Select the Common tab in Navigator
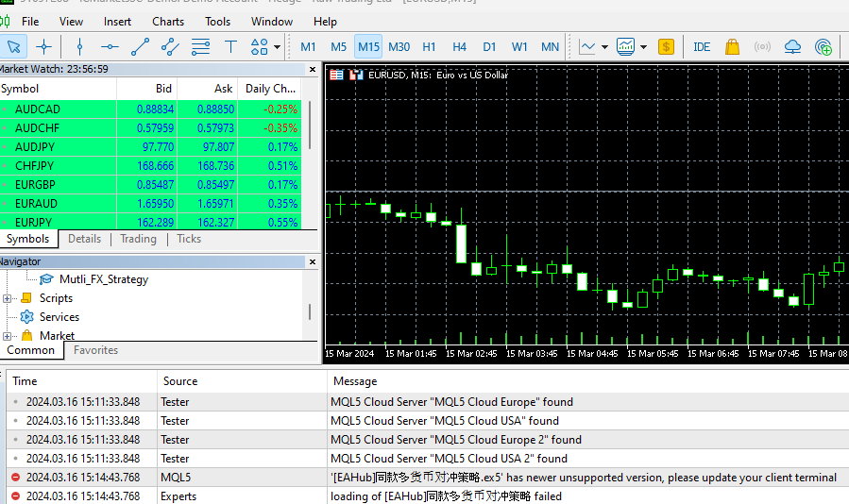The width and height of the screenshot is (849, 504). click(x=31, y=350)
